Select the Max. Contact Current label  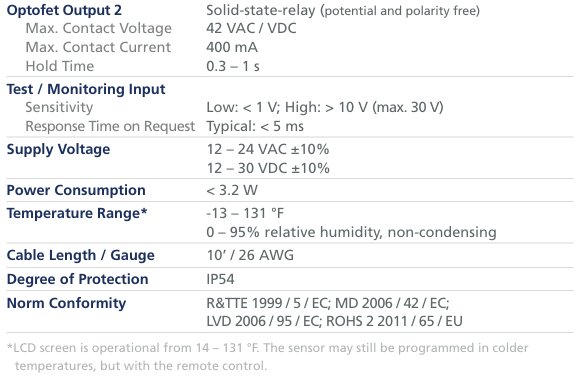coord(98,47)
